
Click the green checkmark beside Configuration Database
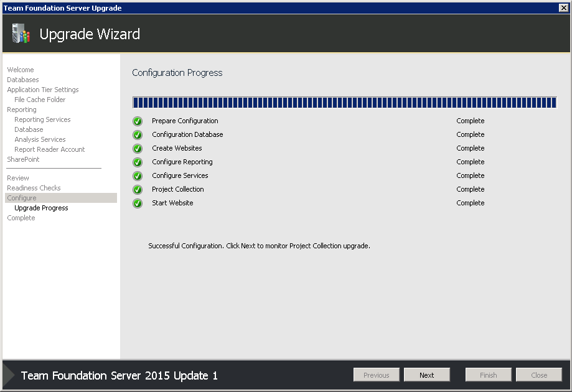tap(138, 135)
